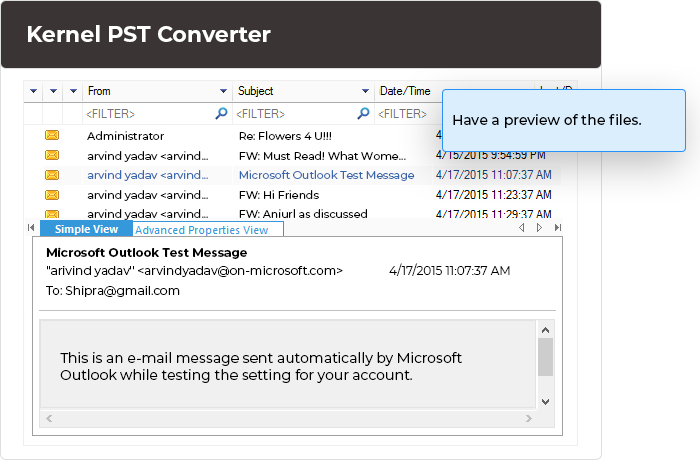This screenshot has width=700, height=460.
Task: Click the next tab right arrow
Action: tap(539, 228)
